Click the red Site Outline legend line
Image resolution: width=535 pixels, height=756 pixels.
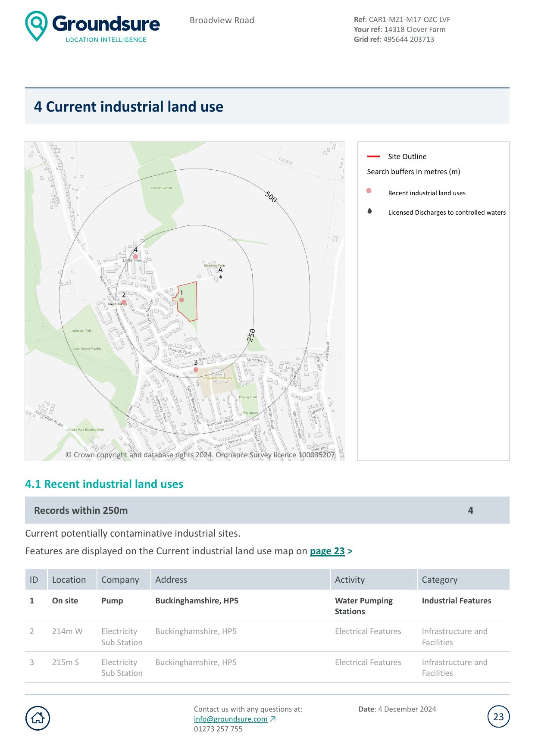(x=373, y=156)
